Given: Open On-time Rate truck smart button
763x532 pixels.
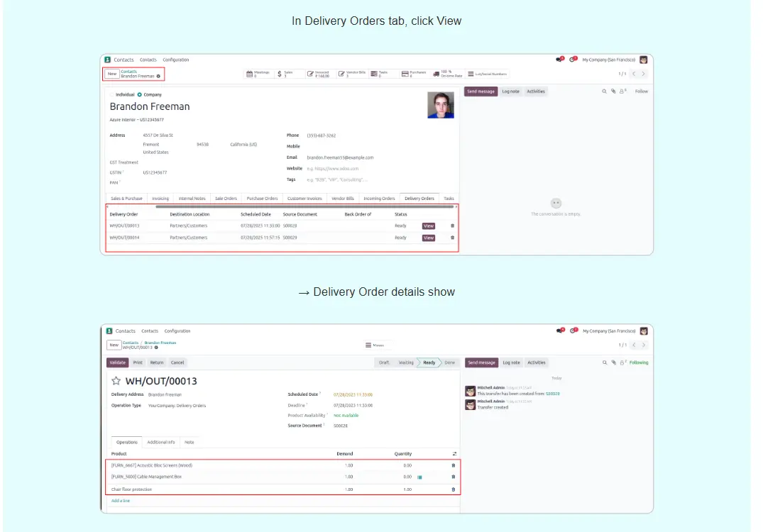Looking at the screenshot, I should [x=447, y=74].
